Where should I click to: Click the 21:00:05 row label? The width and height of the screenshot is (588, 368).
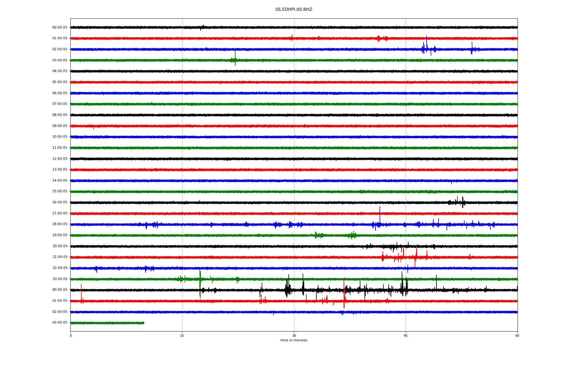60,257
